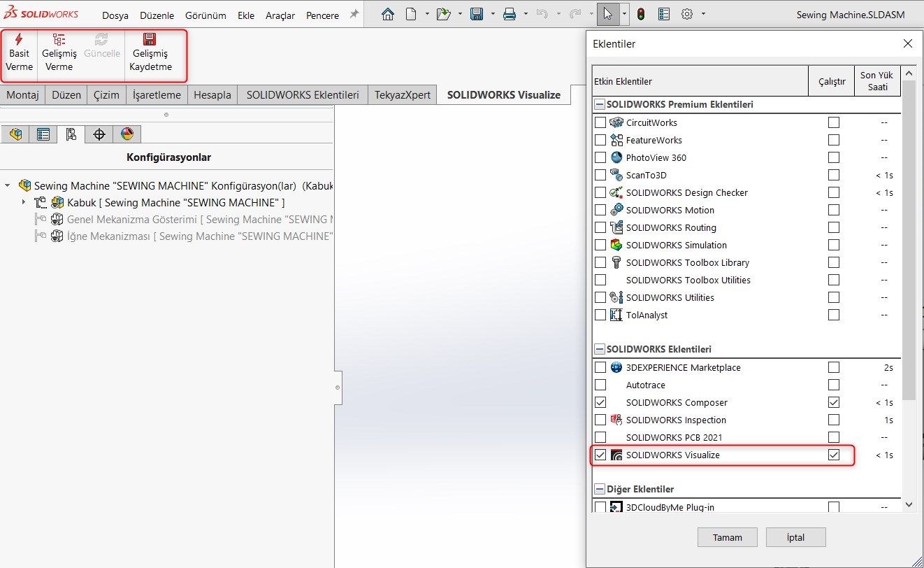Open the ConfigurationManager panel tab icon

[71, 134]
